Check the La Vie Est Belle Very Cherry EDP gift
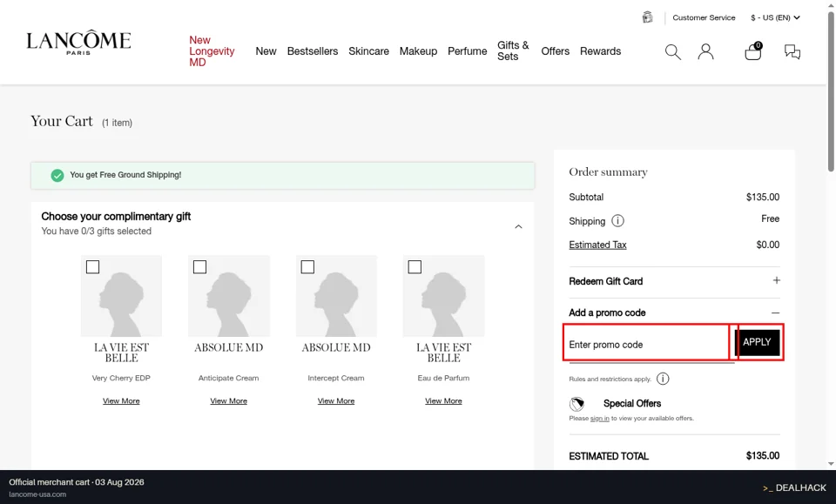 coord(93,267)
